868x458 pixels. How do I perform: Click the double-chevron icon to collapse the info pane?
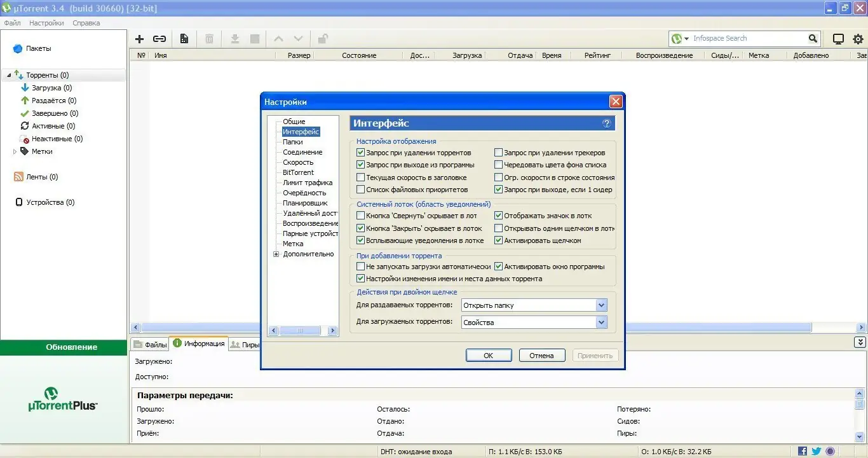(x=860, y=342)
